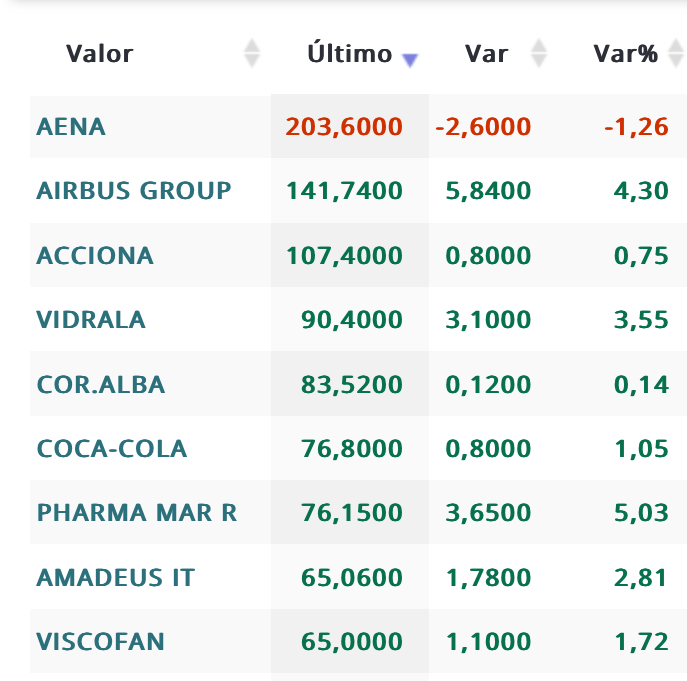Open the AMADEUS IT stock link
Image resolution: width=687 pixels, height=681 pixels.
(x=116, y=578)
